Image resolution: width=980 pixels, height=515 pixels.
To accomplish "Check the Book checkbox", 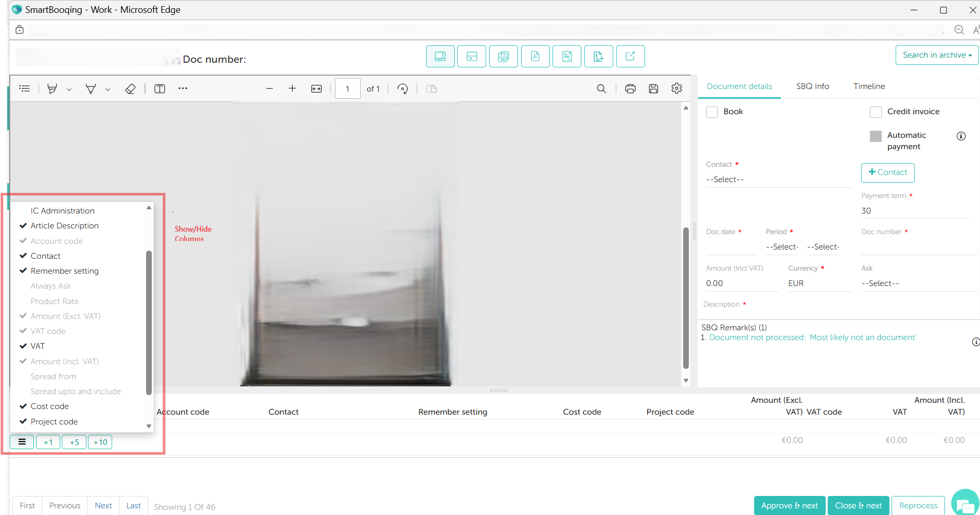I will [712, 112].
